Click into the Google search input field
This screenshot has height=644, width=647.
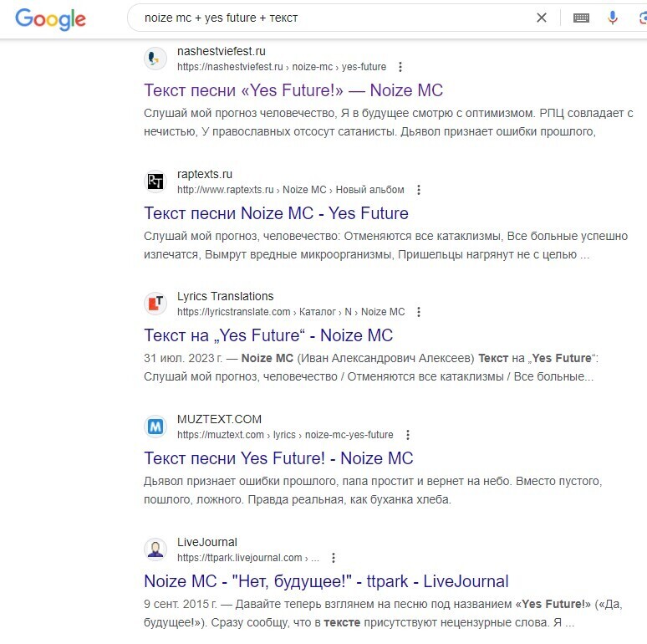(334, 18)
